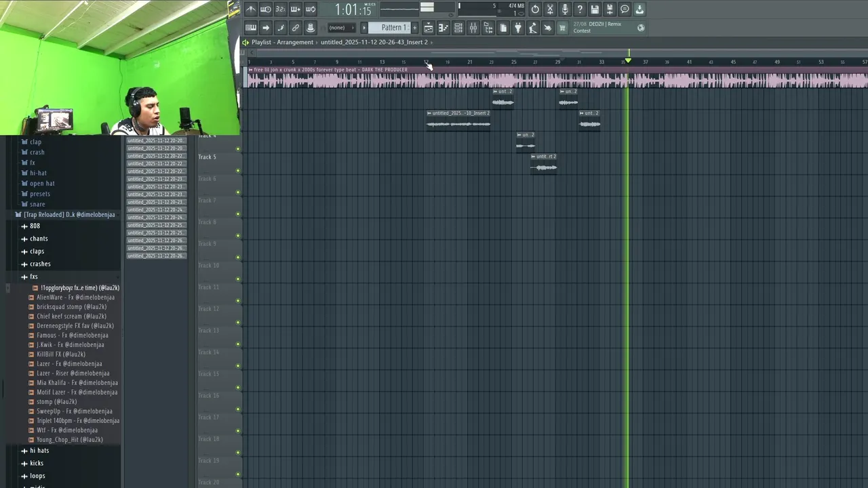
Task: Click the untitled_2025-11-12 20-26-43_Insert 2 breadcrumb
Action: [374, 42]
